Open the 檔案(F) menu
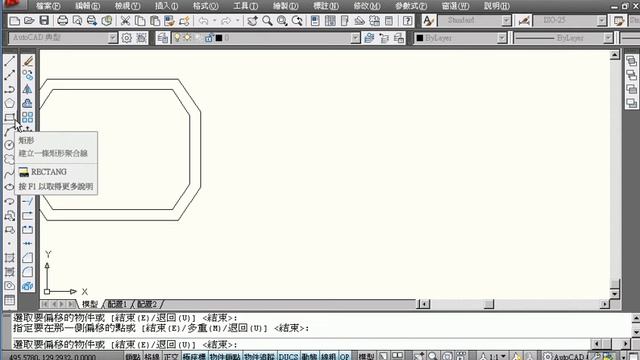 pos(48,6)
